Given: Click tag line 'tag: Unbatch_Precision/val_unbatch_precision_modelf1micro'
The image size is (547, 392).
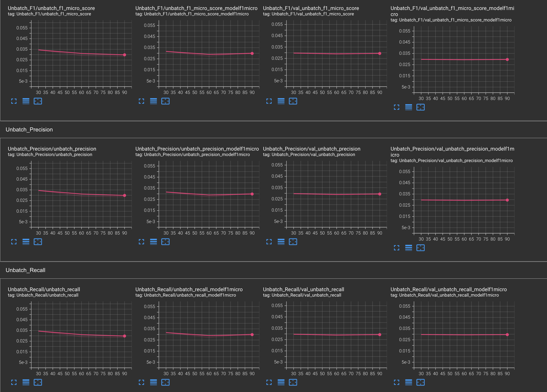Looking at the screenshot, I should (452, 160).
